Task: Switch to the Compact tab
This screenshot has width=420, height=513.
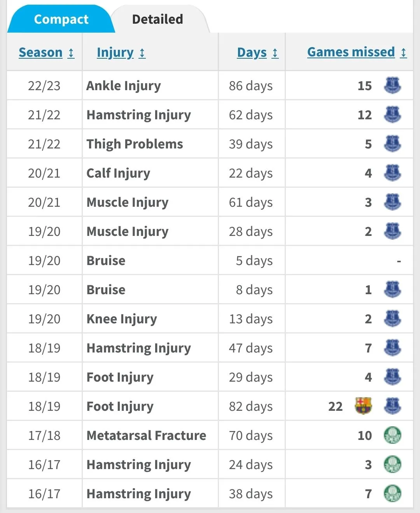Action: [61, 19]
